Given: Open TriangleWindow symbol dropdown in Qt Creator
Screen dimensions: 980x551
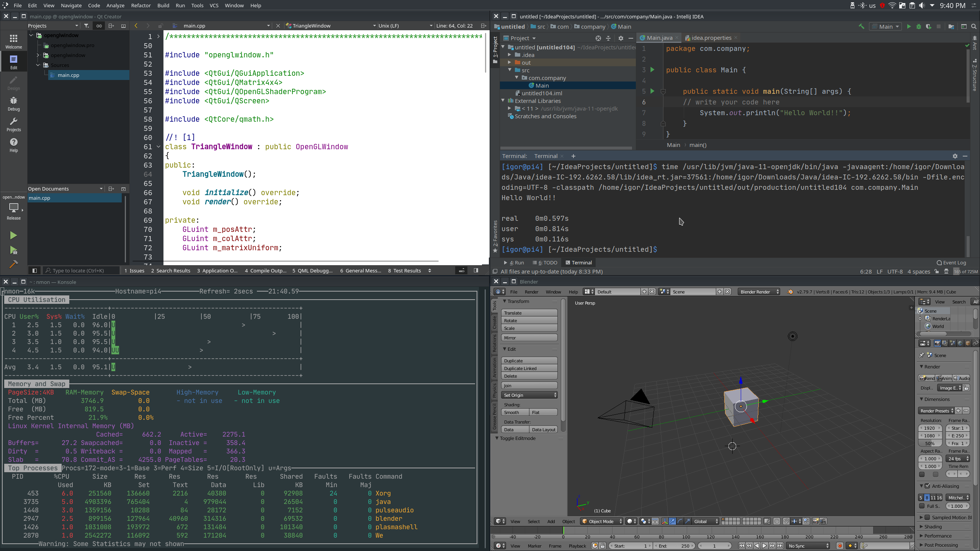Looking at the screenshot, I should [331, 26].
